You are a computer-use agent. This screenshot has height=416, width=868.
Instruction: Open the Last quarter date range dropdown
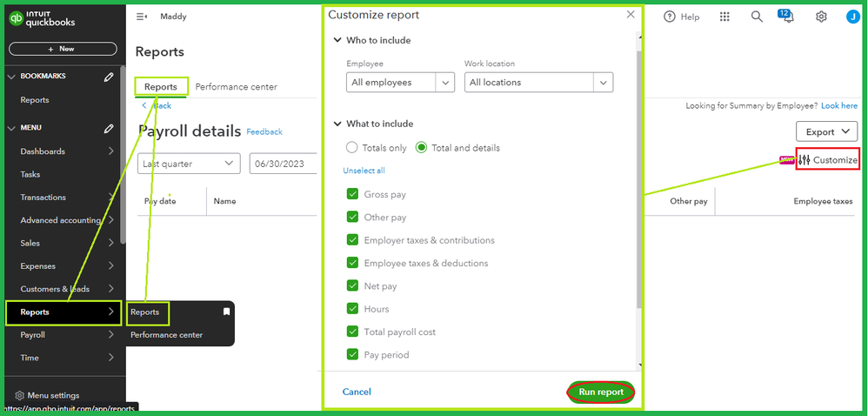click(x=189, y=164)
